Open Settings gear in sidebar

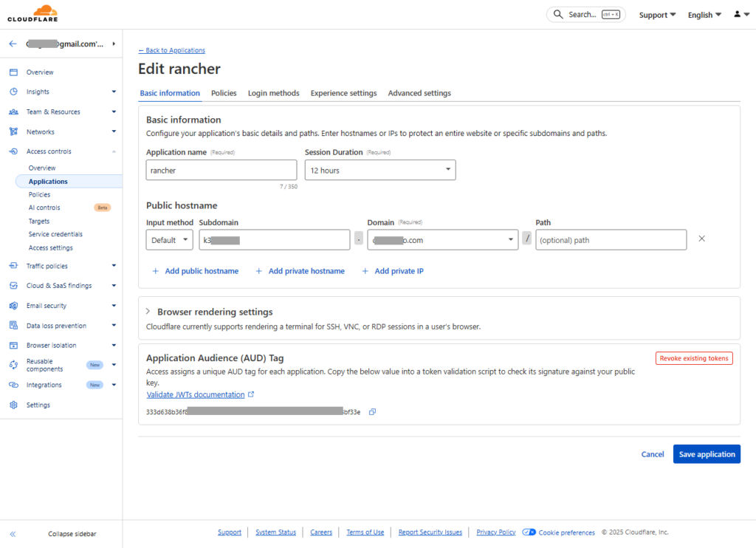pos(13,405)
